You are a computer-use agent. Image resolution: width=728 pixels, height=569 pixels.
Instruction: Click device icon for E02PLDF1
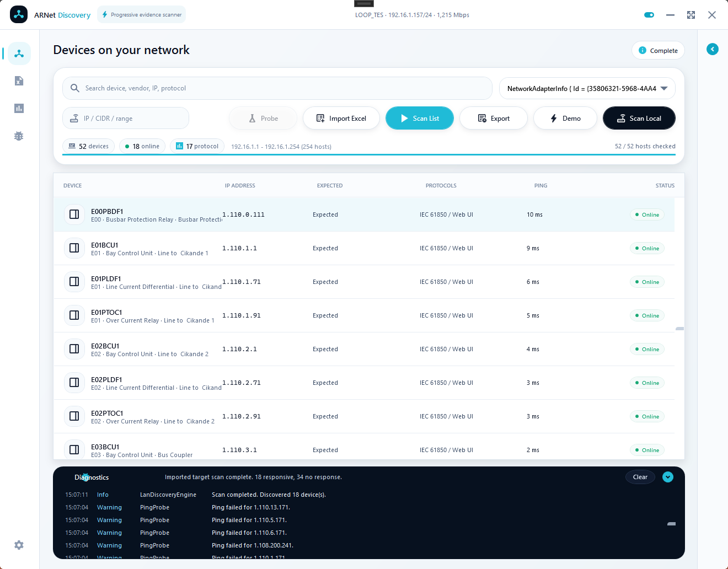(74, 383)
